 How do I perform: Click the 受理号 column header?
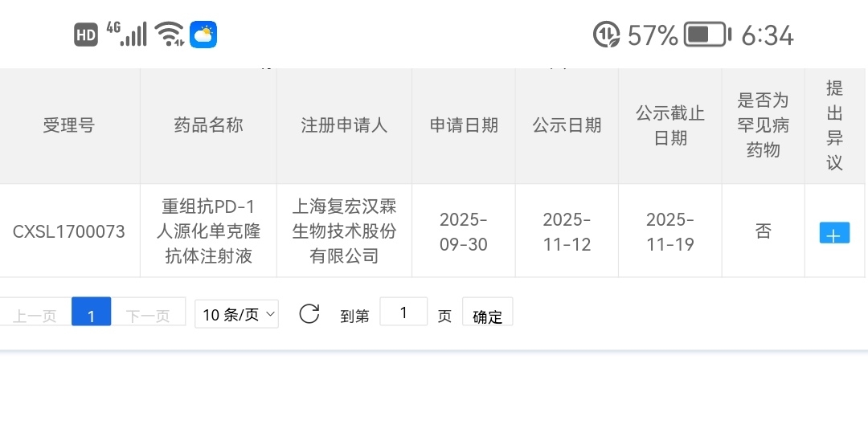69,125
